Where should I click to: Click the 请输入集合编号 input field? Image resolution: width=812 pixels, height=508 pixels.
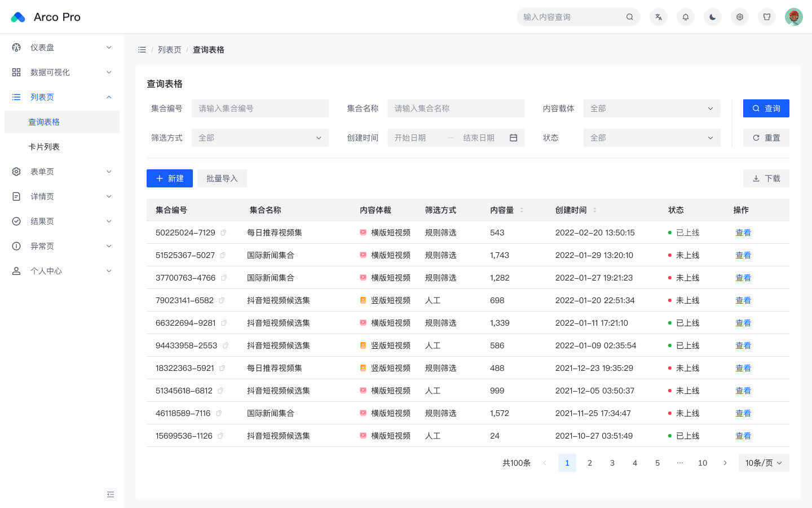(x=260, y=108)
